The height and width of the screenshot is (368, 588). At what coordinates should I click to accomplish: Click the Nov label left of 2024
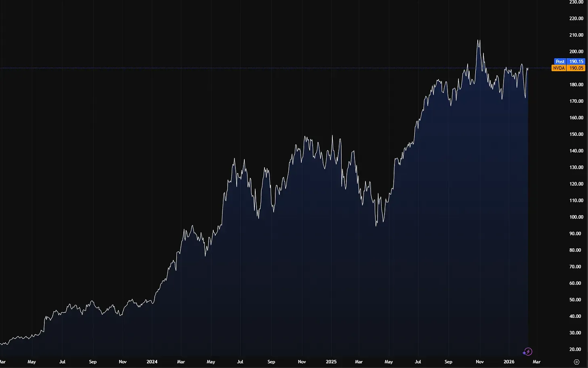tap(123, 362)
